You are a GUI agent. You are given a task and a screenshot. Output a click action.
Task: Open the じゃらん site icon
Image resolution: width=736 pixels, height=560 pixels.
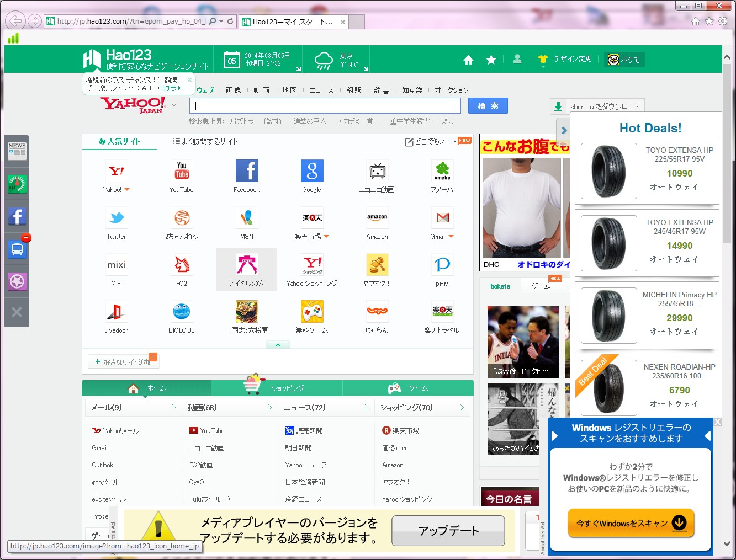[377, 312]
